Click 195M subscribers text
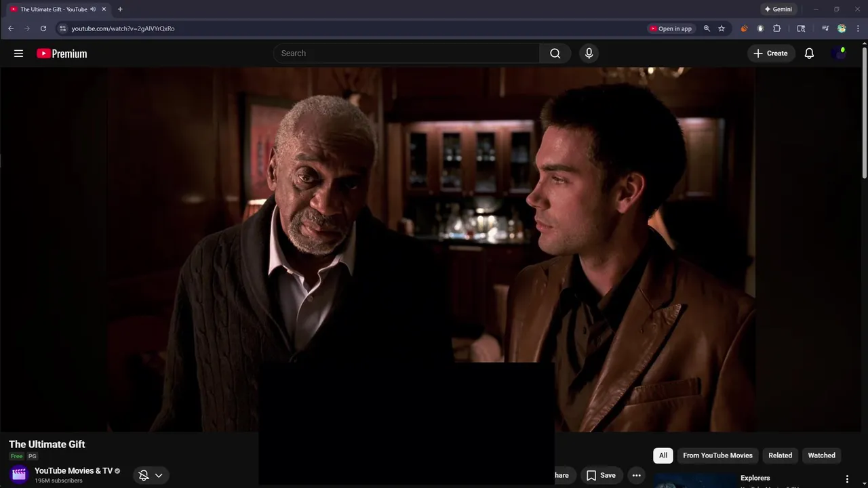Viewport: 868px width, 488px height. [58, 481]
